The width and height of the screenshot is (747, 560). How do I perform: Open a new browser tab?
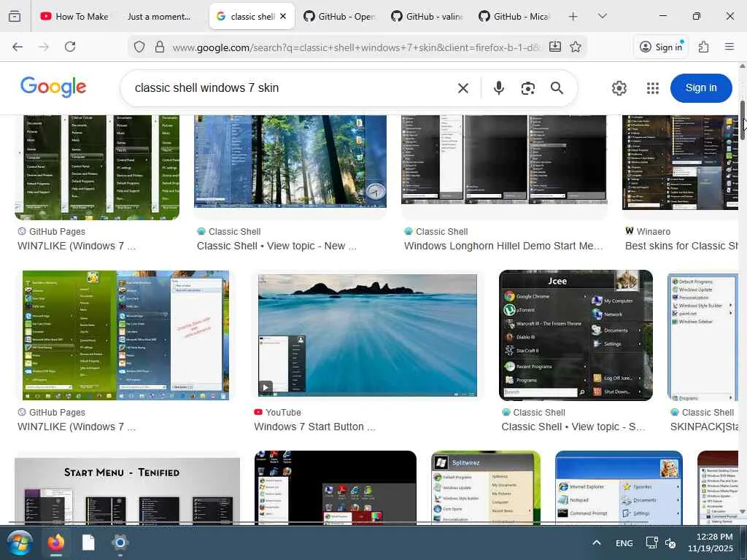coord(573,16)
